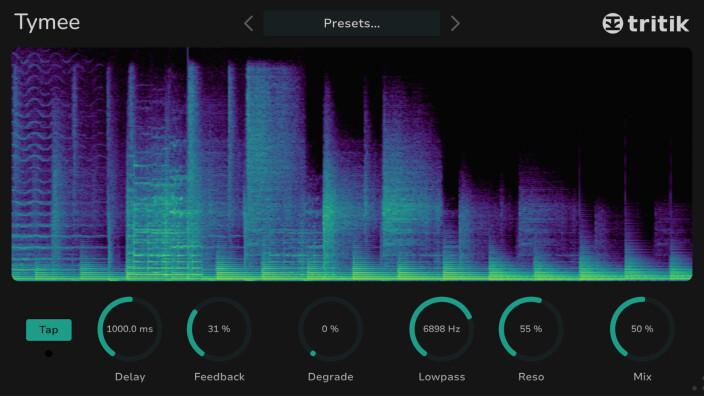Click the spectrogram display
This screenshot has width=704, height=396.
coord(352,164)
